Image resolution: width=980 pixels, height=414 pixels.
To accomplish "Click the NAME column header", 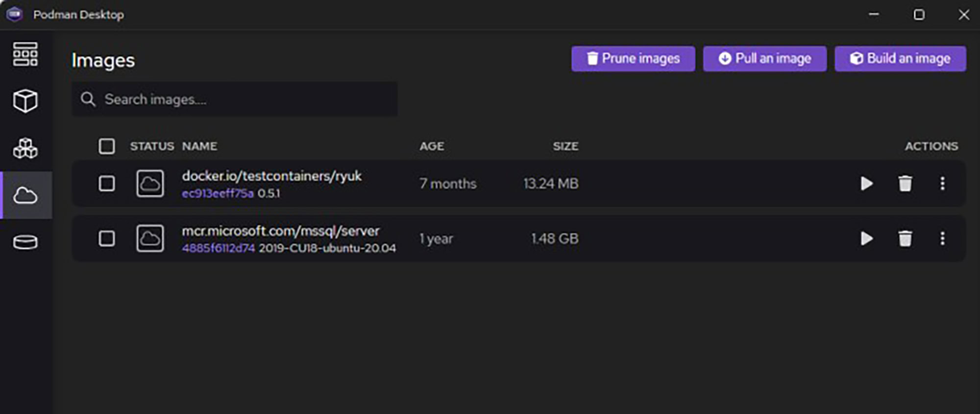I will [x=199, y=146].
